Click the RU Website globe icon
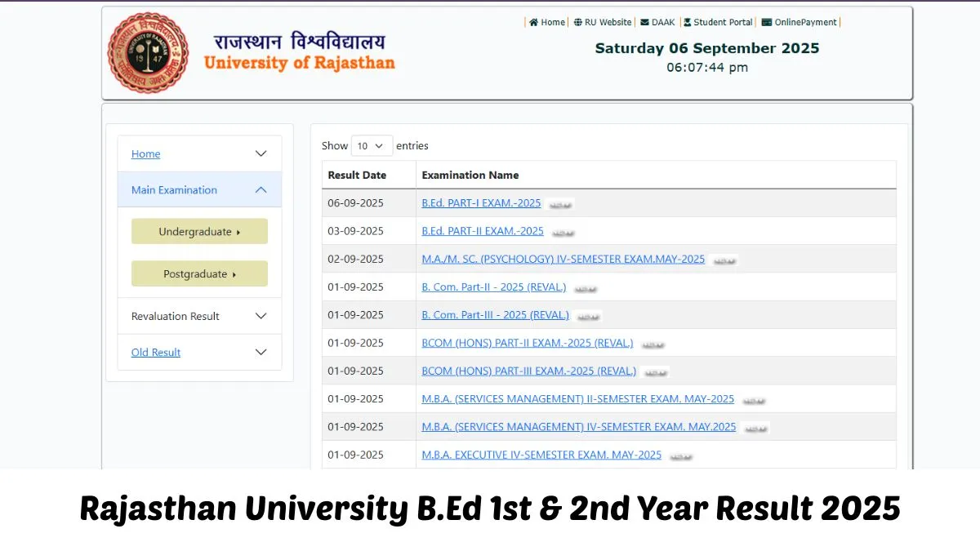 tap(577, 23)
